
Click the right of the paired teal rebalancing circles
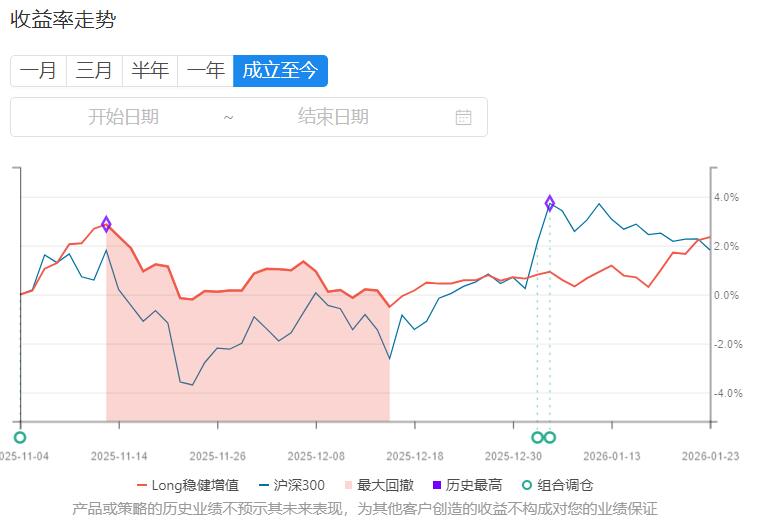(x=550, y=437)
